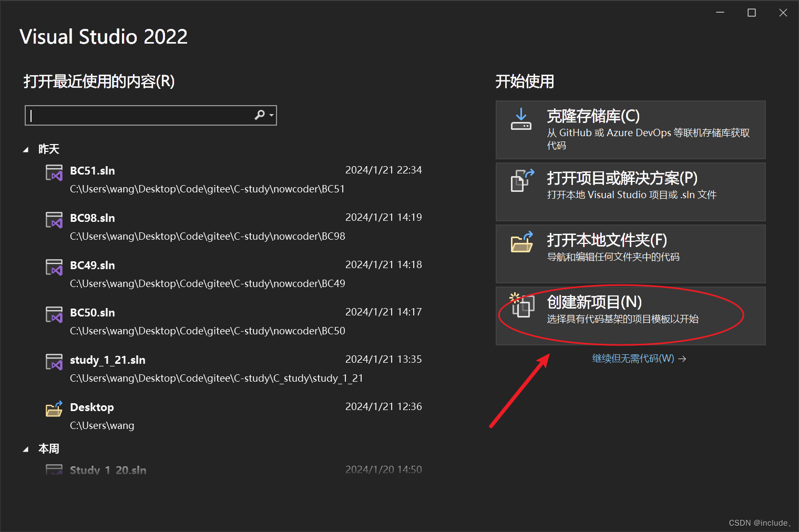Click the BC49.sln solution file icon
799x532 pixels.
click(54, 267)
